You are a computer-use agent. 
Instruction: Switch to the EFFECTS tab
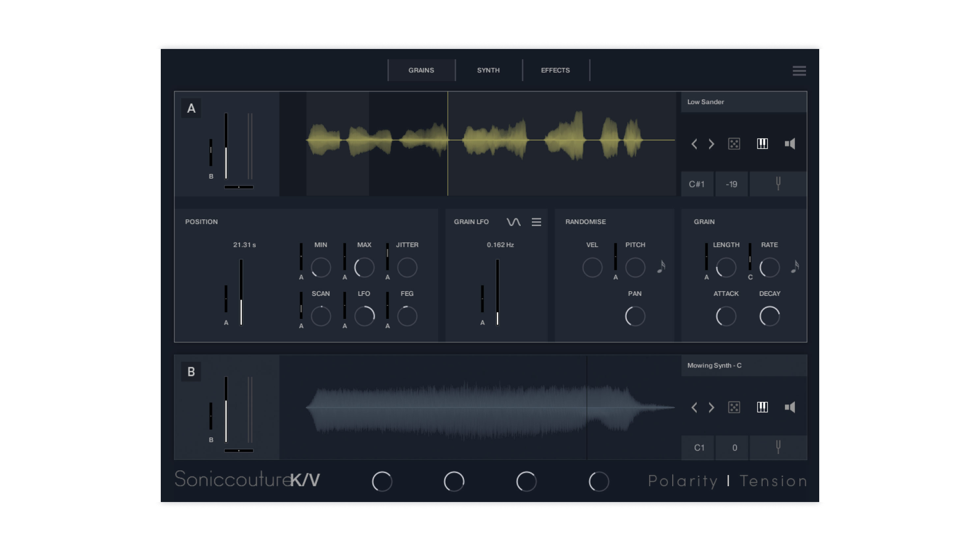(555, 70)
